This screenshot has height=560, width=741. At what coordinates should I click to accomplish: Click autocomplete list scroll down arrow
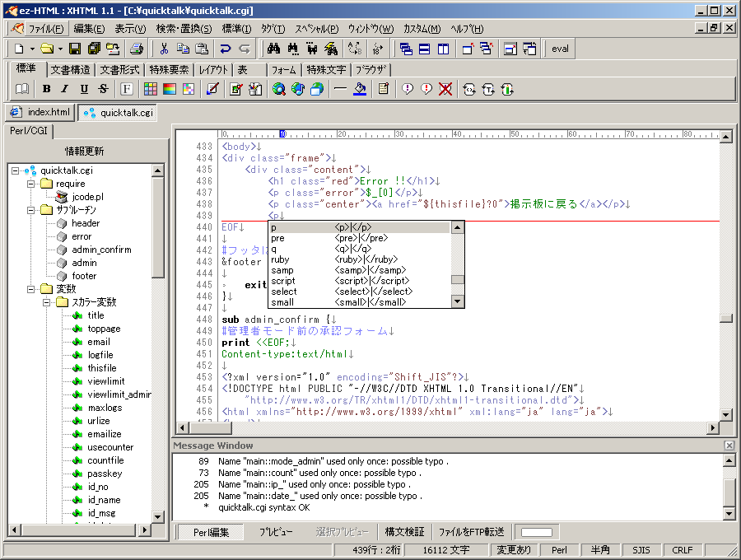tap(457, 301)
